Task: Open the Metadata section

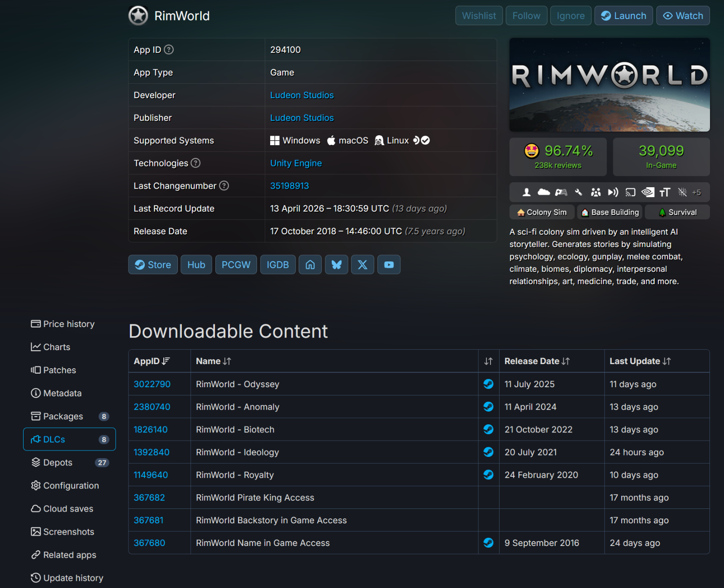Action: point(69,393)
